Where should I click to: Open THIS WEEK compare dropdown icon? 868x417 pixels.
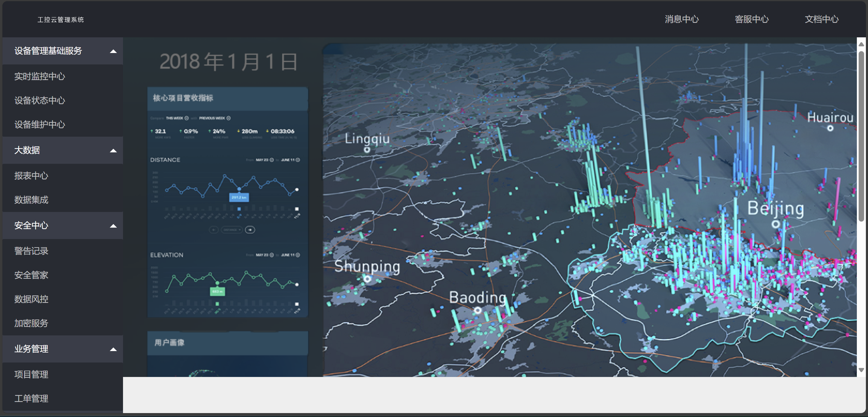187,118
